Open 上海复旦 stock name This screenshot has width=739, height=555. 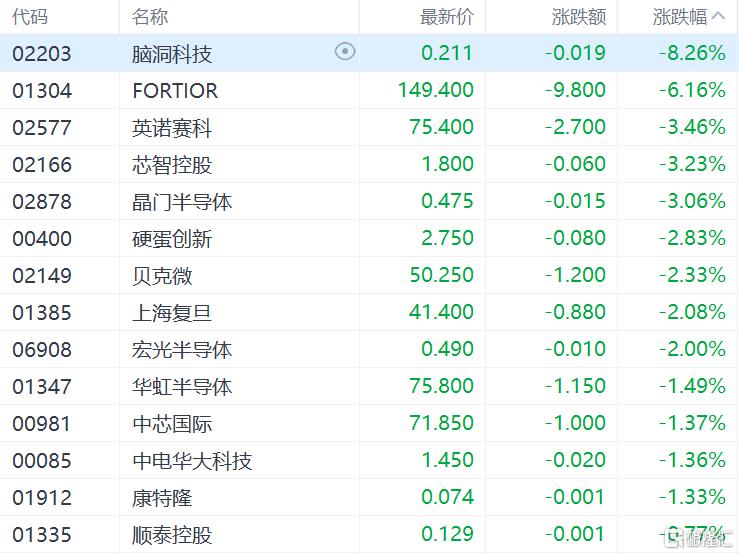pos(172,312)
